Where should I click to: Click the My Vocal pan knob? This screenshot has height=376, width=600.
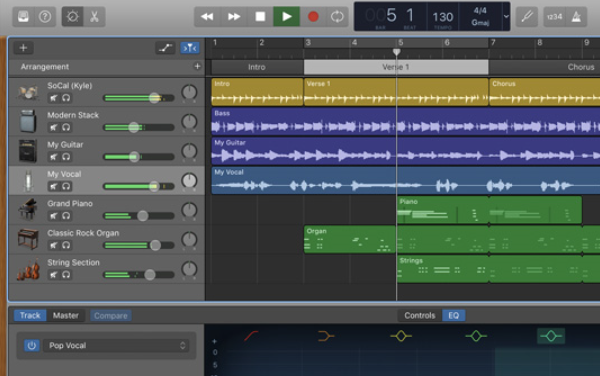click(189, 181)
